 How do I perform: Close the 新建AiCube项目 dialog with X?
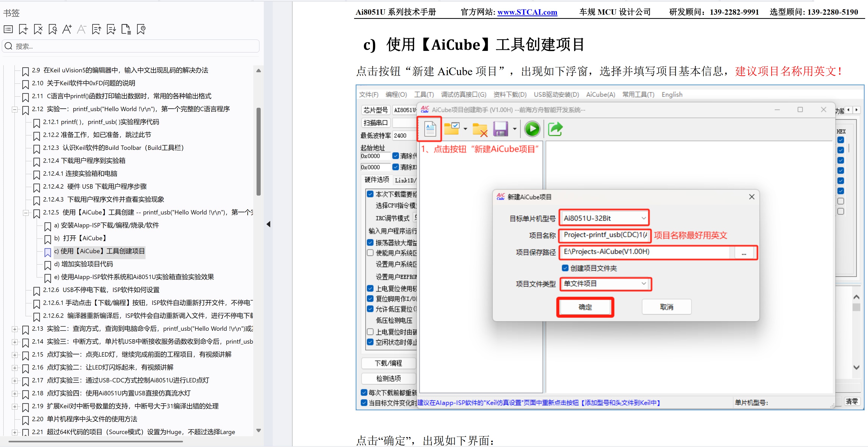coord(751,197)
